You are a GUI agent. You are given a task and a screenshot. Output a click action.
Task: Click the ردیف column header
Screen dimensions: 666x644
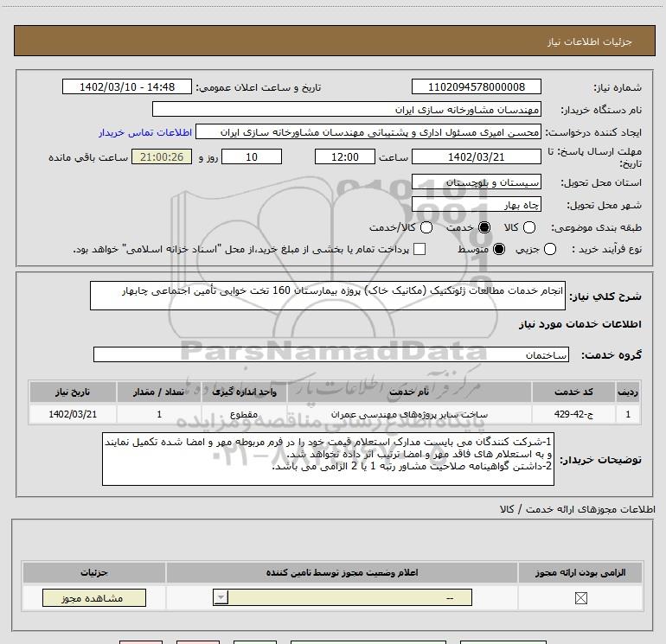[x=628, y=392]
